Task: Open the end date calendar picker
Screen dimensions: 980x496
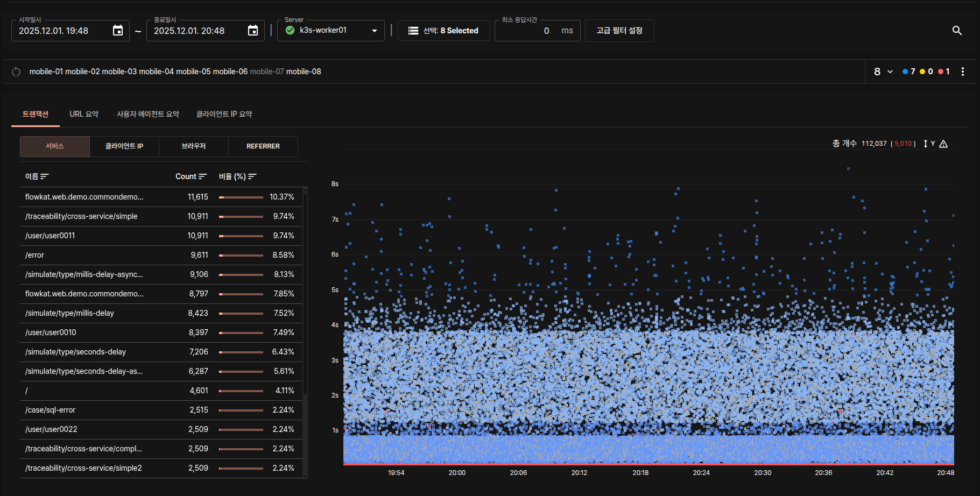Action: click(253, 31)
